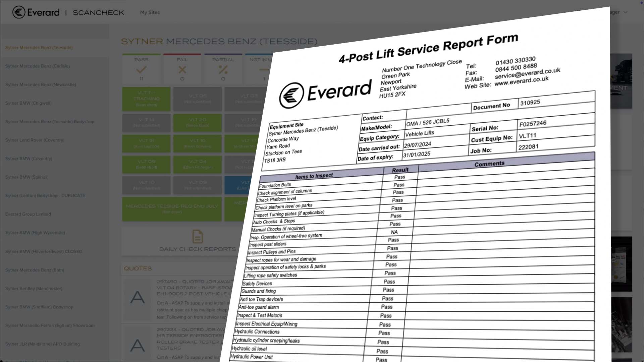Open Sytner Mercedes Benz (Carlisle) site

[x=38, y=66]
